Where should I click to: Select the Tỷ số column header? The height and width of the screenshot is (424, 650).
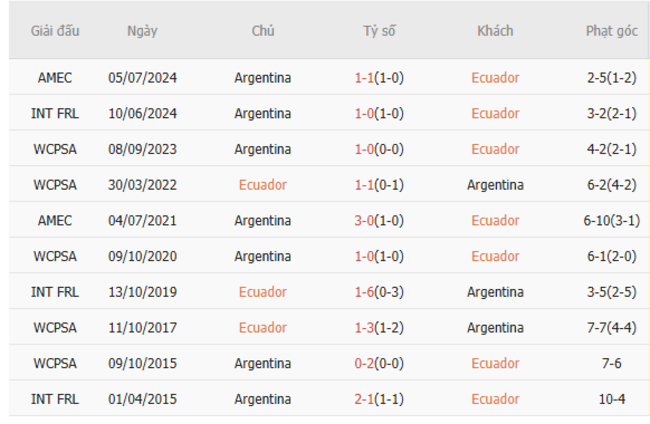click(379, 31)
